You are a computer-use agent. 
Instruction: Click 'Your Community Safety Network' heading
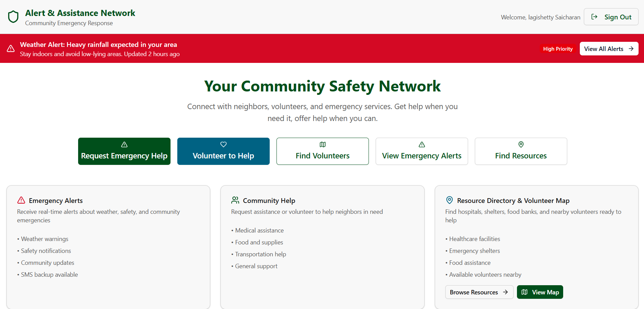click(x=322, y=86)
